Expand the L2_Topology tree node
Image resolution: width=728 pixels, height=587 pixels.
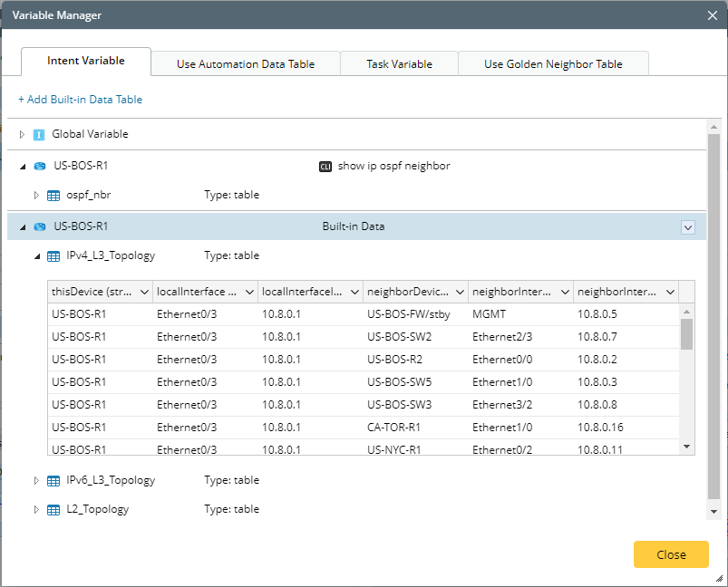pyautogui.click(x=37, y=510)
